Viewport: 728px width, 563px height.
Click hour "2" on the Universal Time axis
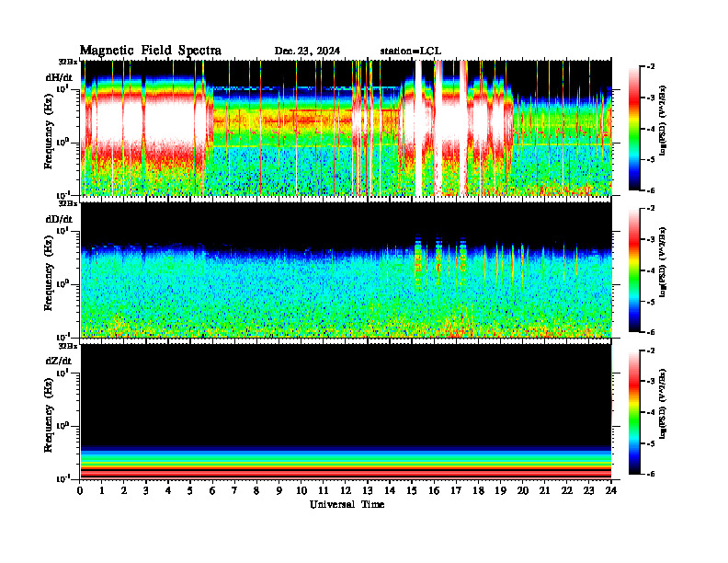[x=123, y=491]
